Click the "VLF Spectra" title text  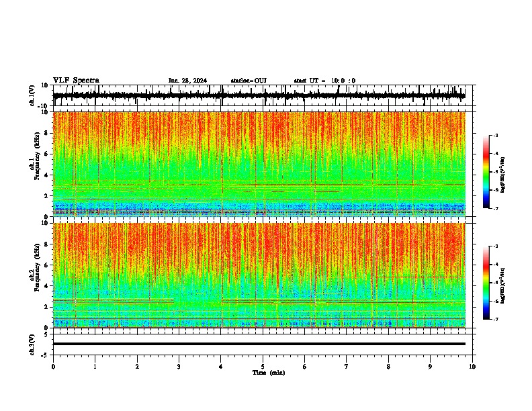76,81
